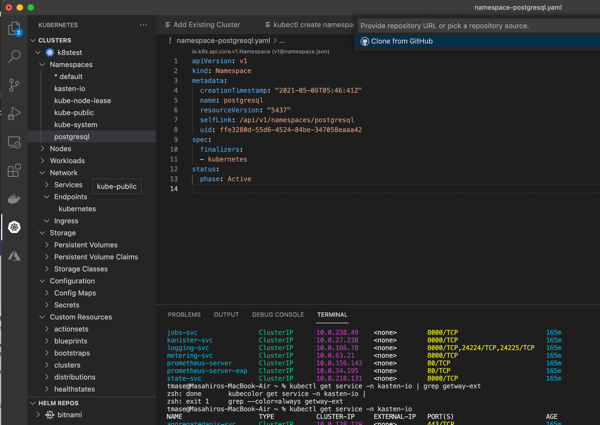This screenshot has width=600, height=425.
Task: Click the GitHub icon in Clone option
Action: point(365,41)
